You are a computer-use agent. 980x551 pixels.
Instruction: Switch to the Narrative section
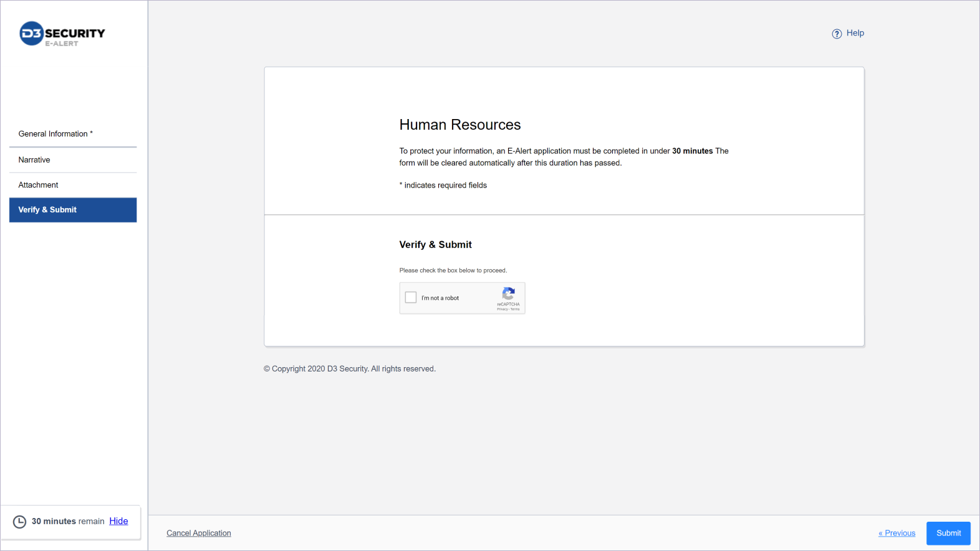point(34,160)
